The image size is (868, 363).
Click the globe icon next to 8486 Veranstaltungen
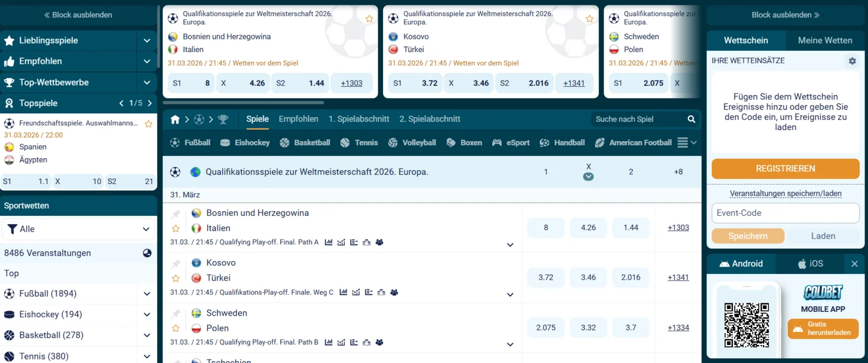146,253
